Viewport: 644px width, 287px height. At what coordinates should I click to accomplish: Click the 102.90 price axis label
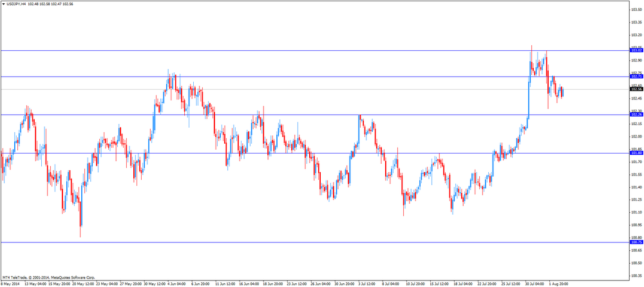click(637, 61)
